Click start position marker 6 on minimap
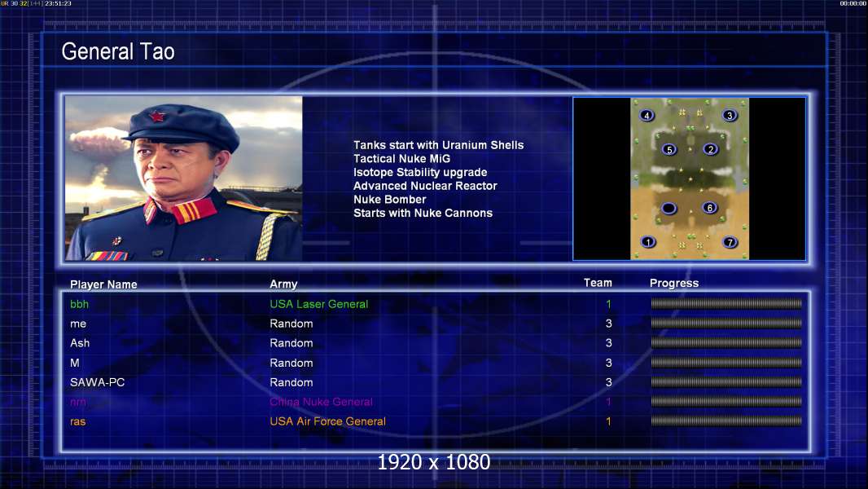The height and width of the screenshot is (489, 868). coord(710,208)
